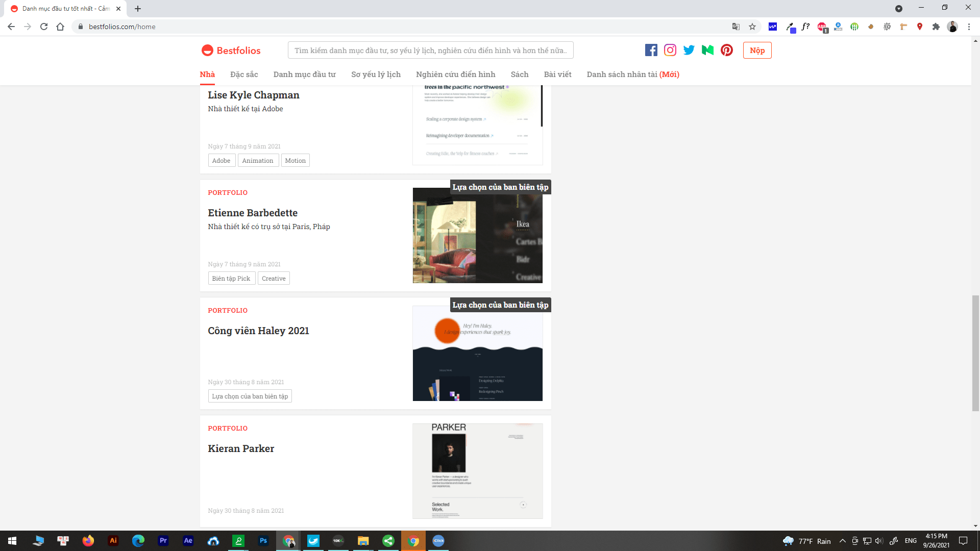Screen dimensions: 980x551
Task: Click the Bestfolios logo
Action: 231,50
